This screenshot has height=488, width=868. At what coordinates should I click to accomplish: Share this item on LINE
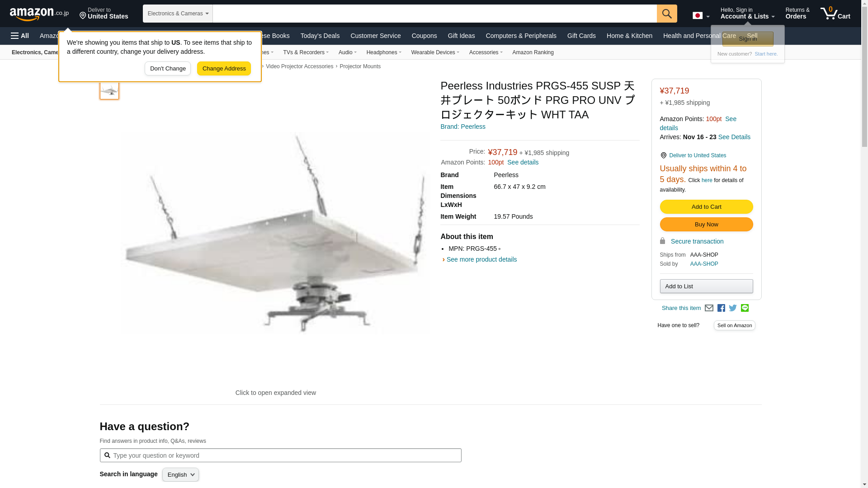[x=745, y=308]
